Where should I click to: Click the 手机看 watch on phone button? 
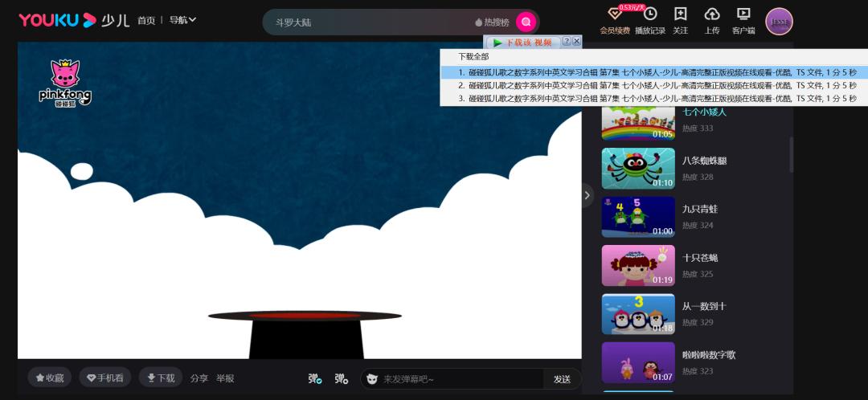105,378
